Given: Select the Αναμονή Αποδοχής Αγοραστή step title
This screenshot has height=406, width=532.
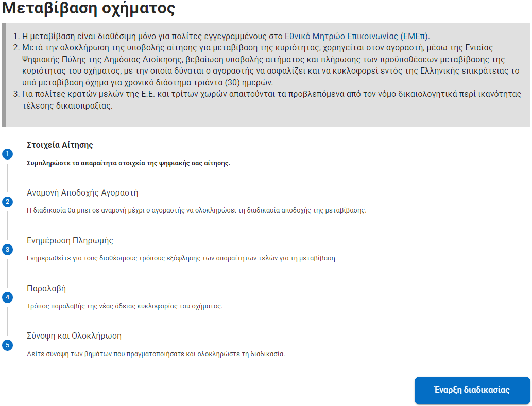Looking at the screenshot, I should tap(82, 193).
